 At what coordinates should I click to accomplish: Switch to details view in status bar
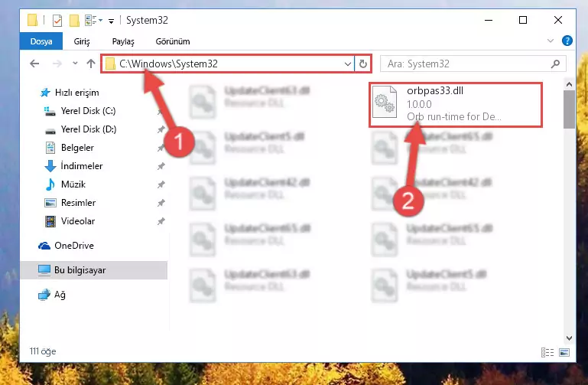547,352
